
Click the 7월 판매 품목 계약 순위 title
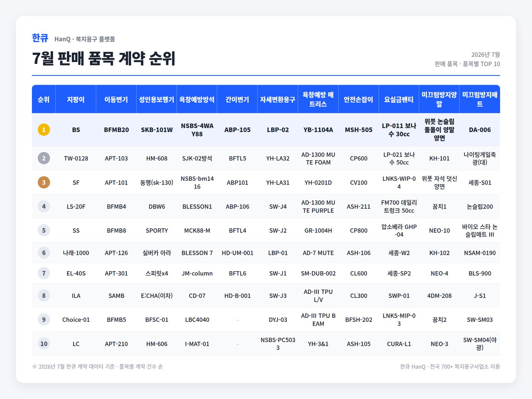(x=103, y=58)
